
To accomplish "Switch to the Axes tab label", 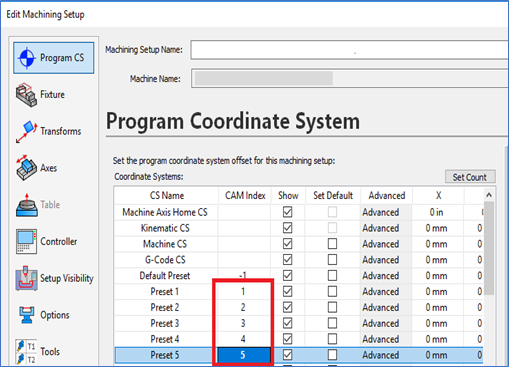I will pos(49,168).
